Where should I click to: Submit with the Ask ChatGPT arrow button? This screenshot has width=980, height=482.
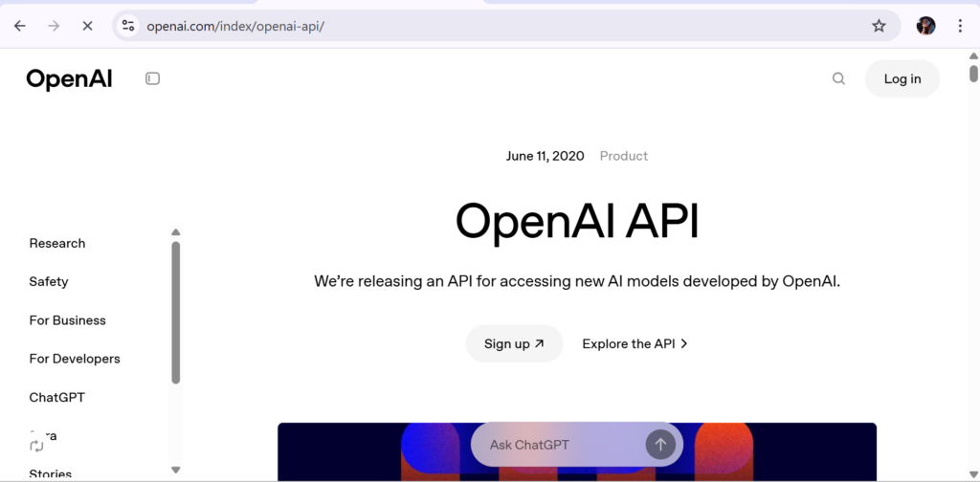pos(660,445)
